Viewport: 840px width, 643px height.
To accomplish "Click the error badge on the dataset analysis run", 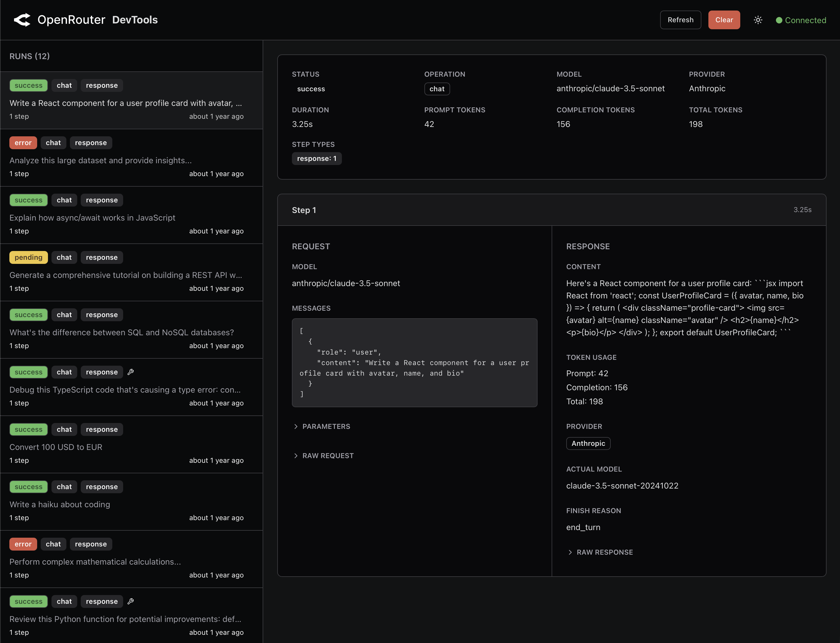I will tap(23, 142).
